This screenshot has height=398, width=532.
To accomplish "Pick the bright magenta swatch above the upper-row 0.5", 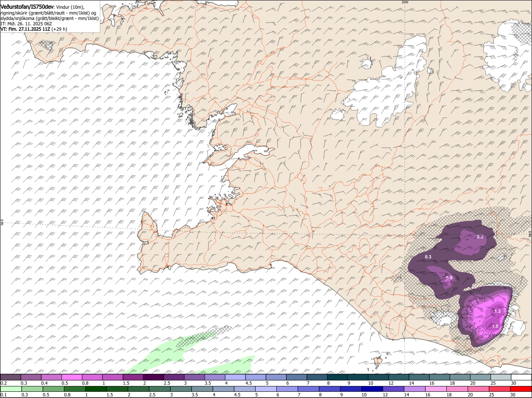I will (x=71, y=377).
